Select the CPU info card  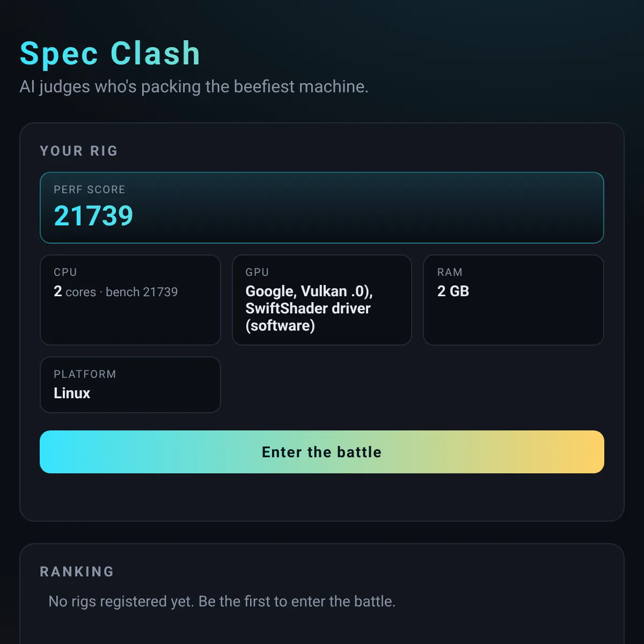click(x=130, y=300)
